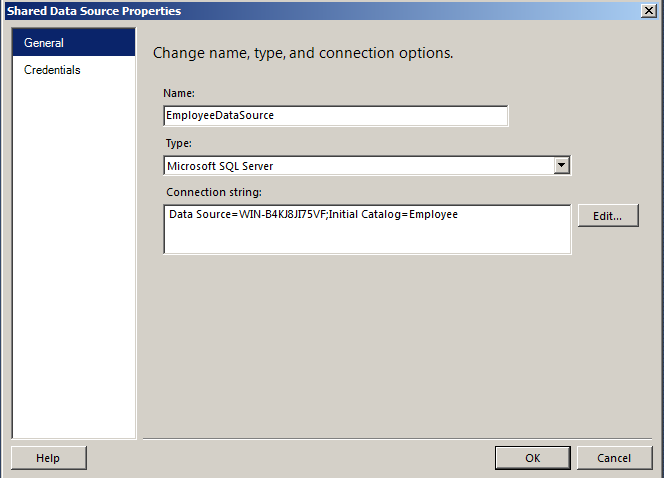Click the 'Name:' label
Screen dimensions: 664x478
[x=179, y=93]
